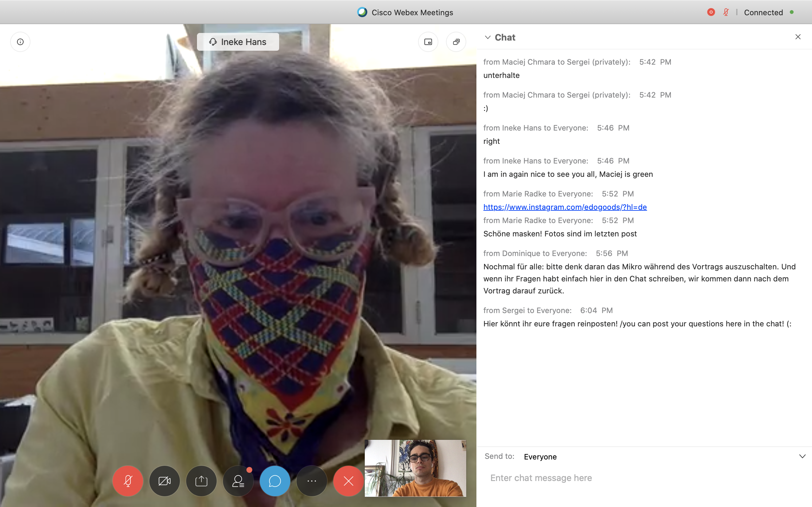Collapse the Chat panel chevron
Image resolution: width=812 pixels, height=507 pixels.
tap(488, 37)
